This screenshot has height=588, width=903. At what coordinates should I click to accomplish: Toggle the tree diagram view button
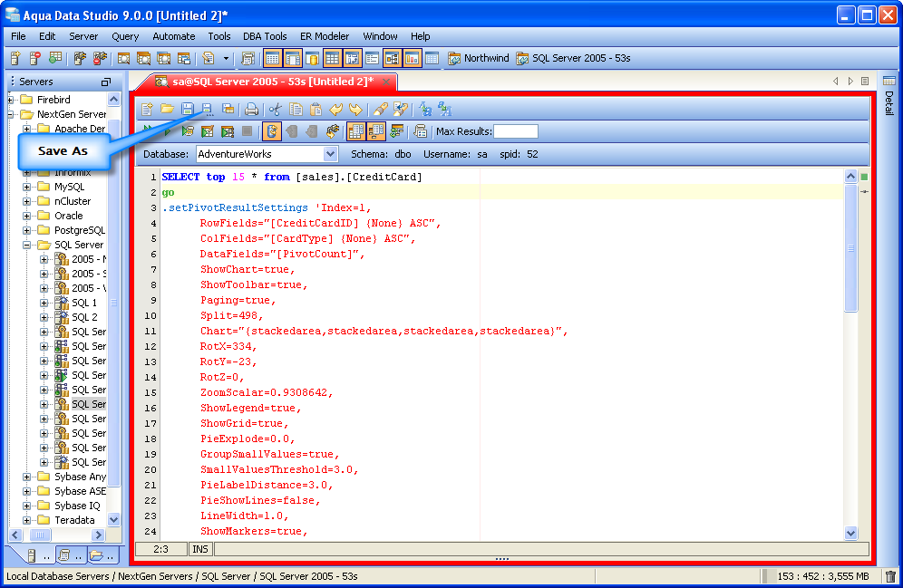[393, 58]
